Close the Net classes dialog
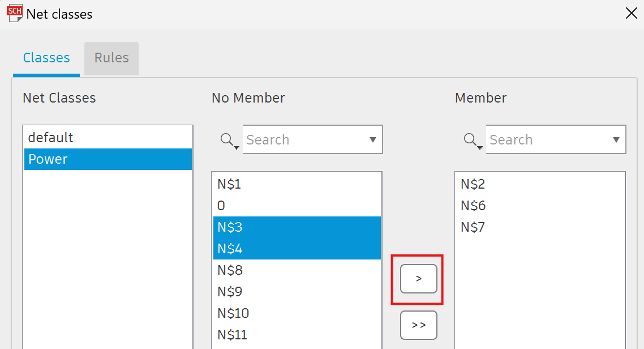This screenshot has height=349, width=644. tap(632, 13)
